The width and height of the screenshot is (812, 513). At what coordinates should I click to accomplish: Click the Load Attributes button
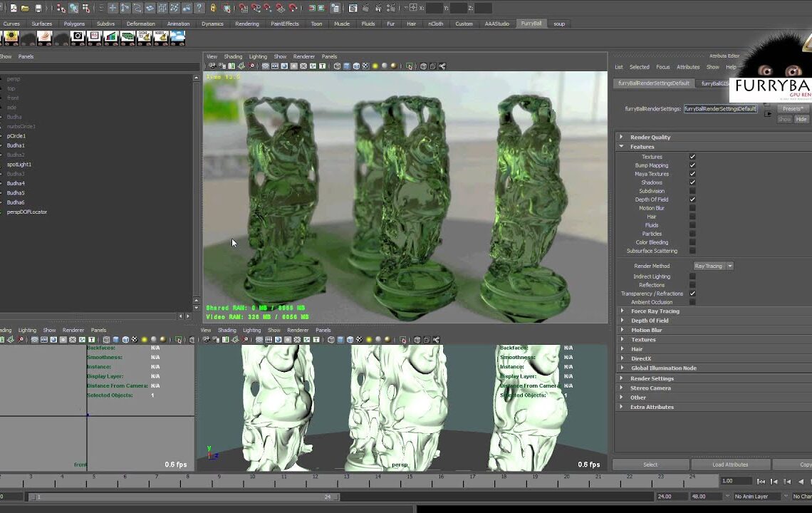[x=729, y=465]
